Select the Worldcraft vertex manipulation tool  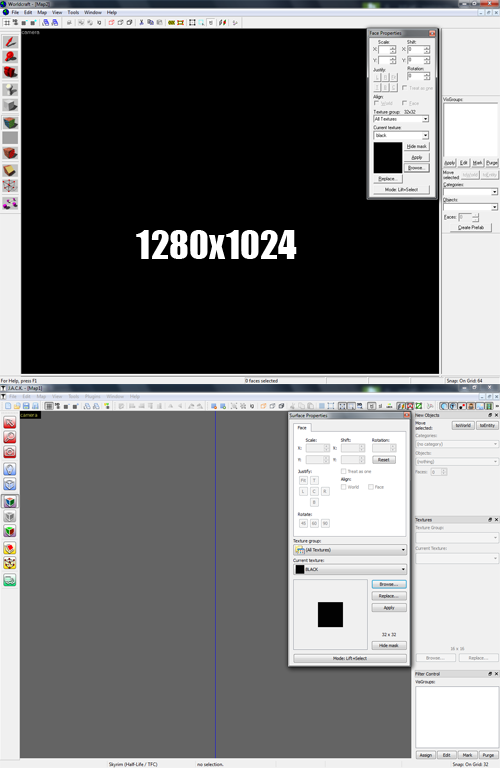click(x=10, y=186)
